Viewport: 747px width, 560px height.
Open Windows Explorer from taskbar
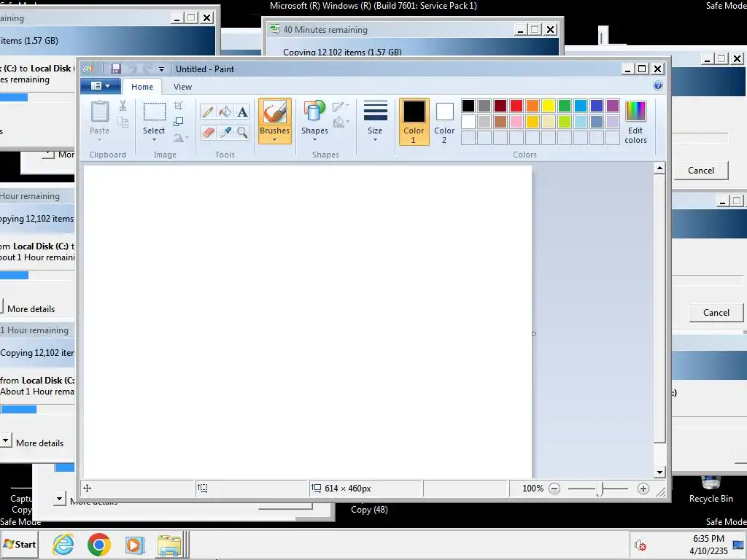[169, 545]
